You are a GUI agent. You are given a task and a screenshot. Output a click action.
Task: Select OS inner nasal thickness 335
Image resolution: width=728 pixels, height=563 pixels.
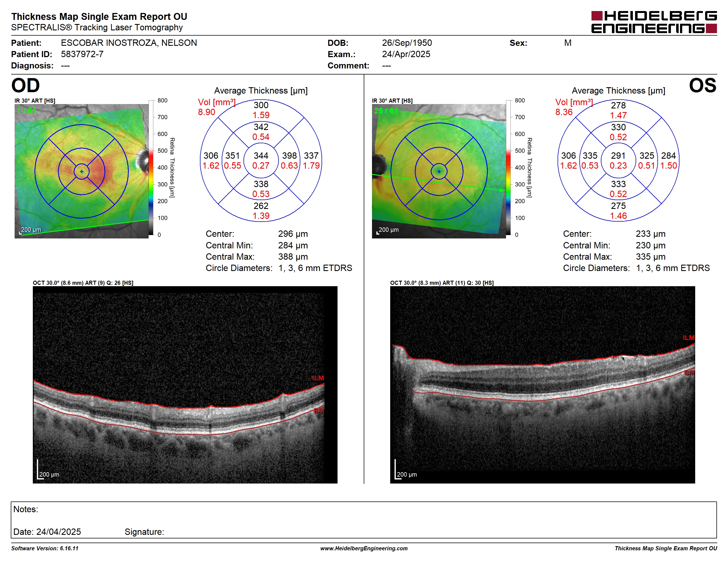[x=590, y=155]
